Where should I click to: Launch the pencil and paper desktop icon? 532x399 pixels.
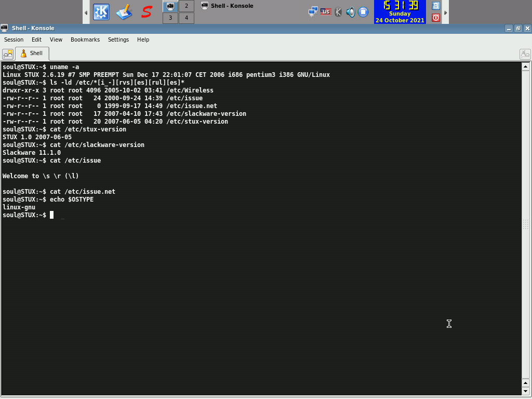(124, 12)
